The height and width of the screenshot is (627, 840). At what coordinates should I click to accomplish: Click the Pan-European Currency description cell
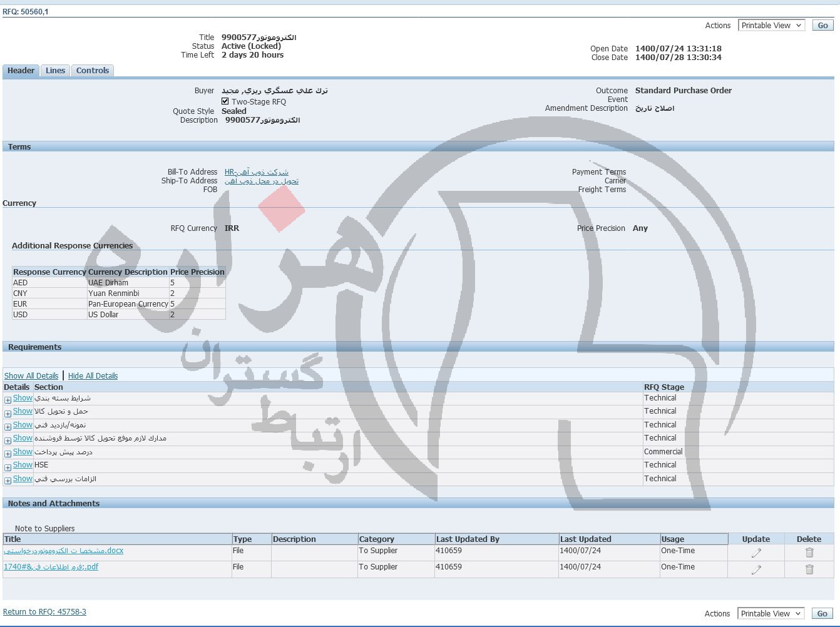(128, 304)
